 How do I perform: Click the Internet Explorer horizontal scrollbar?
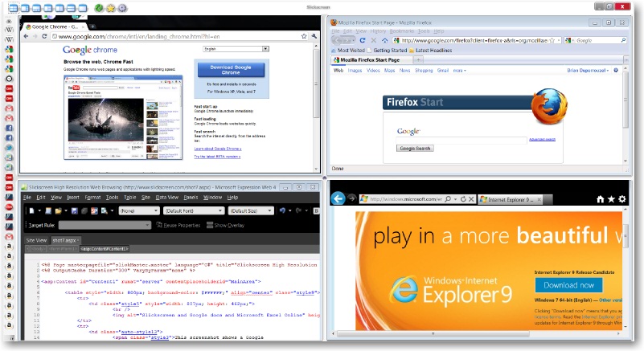tap(433, 334)
